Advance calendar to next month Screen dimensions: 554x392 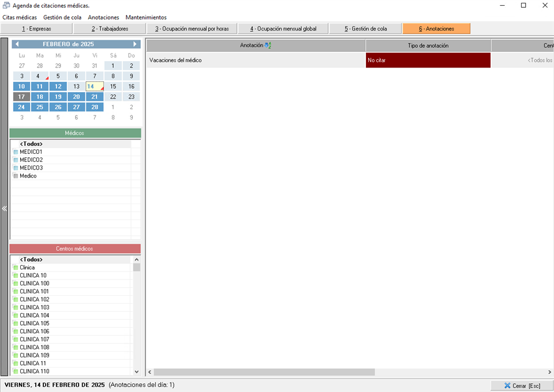(135, 44)
